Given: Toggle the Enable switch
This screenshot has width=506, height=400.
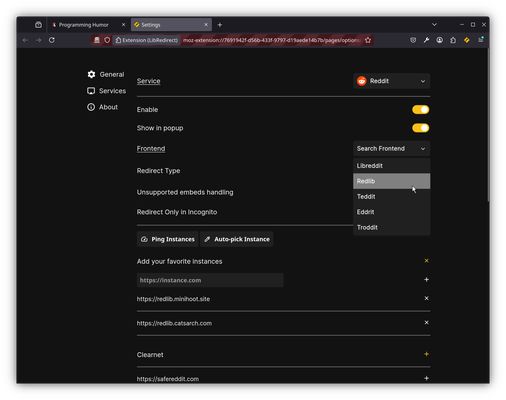Looking at the screenshot, I should click(420, 110).
